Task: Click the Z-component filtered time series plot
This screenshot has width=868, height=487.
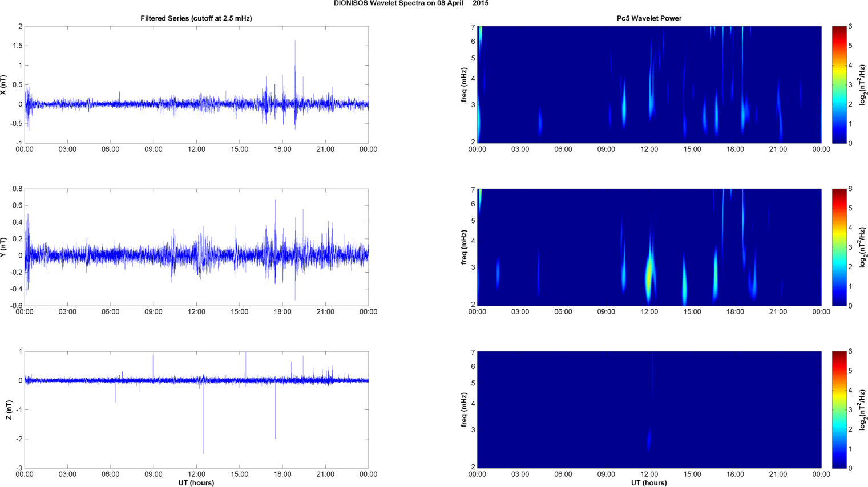Action: [x=196, y=409]
